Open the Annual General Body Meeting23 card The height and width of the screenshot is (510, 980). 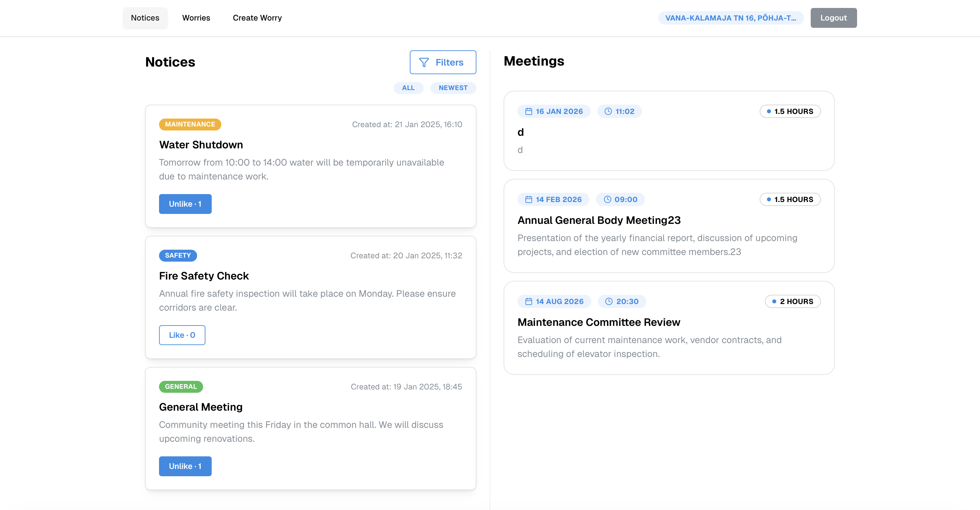click(x=669, y=226)
